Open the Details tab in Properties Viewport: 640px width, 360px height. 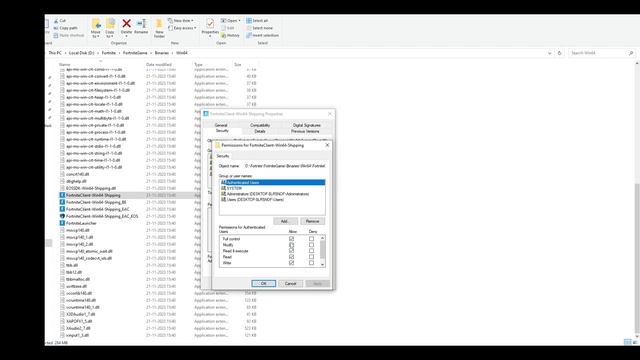click(260, 131)
